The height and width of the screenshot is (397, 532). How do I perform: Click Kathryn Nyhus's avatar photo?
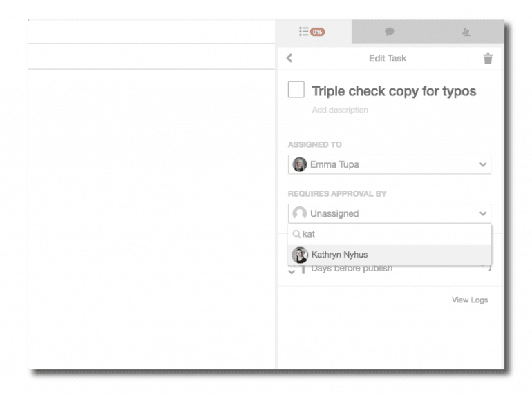[x=301, y=255]
